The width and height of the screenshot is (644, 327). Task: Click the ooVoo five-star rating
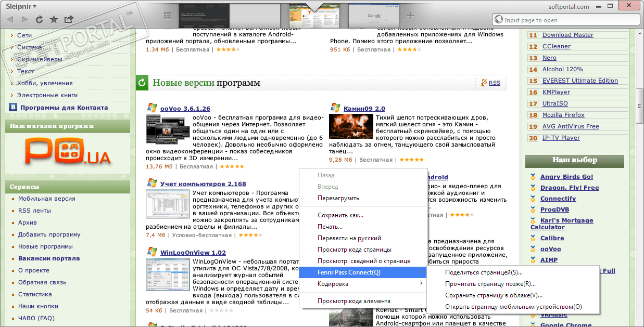click(x=232, y=167)
